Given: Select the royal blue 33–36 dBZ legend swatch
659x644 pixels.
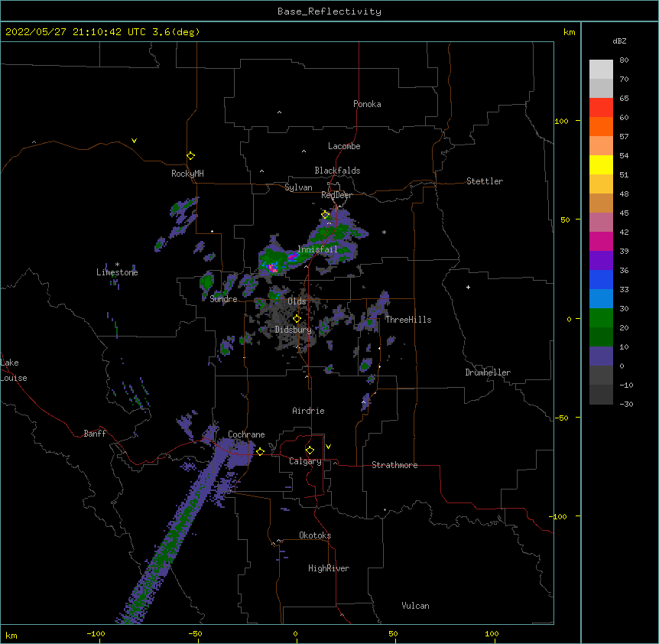Looking at the screenshot, I should point(601,279).
